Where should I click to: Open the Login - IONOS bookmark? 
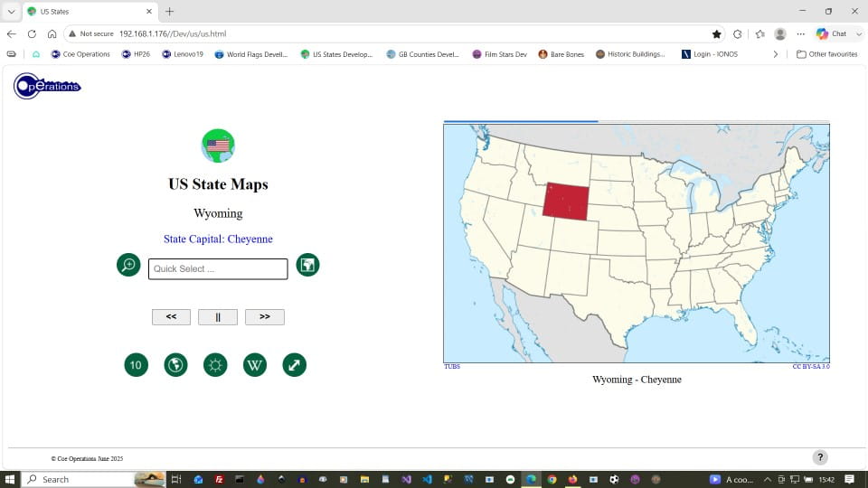click(x=710, y=54)
